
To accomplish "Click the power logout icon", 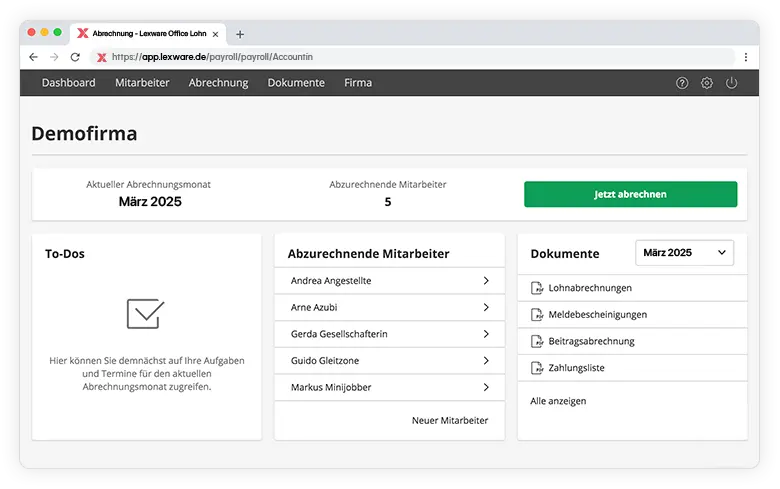I will click(x=732, y=83).
